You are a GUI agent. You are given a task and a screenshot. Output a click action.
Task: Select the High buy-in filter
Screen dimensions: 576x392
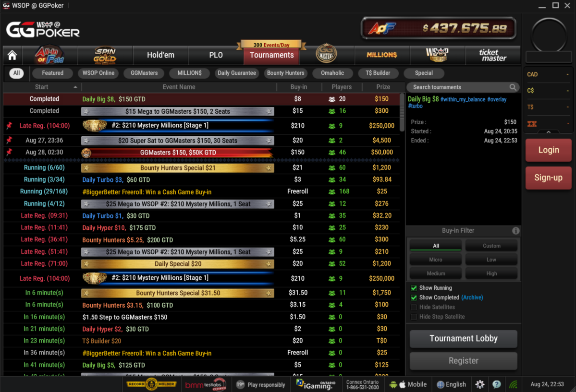point(491,273)
